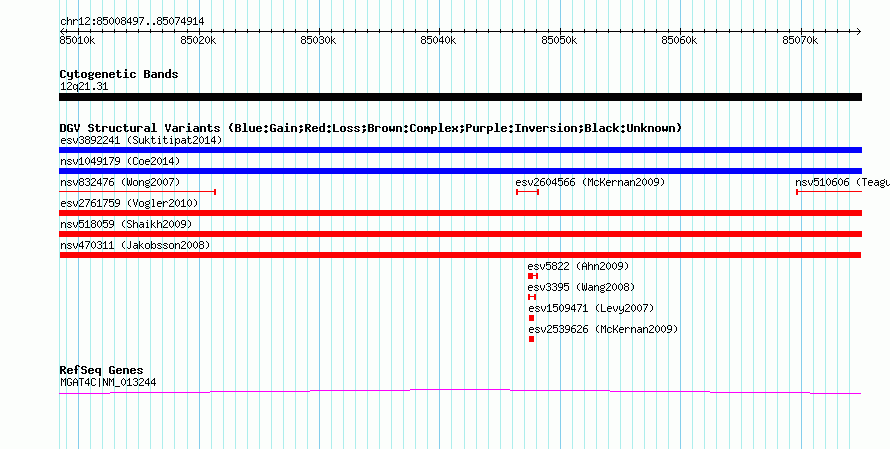Viewport: 890px width, 449px height.
Task: Click the 85020k ruler tick label
Action: coord(198,40)
